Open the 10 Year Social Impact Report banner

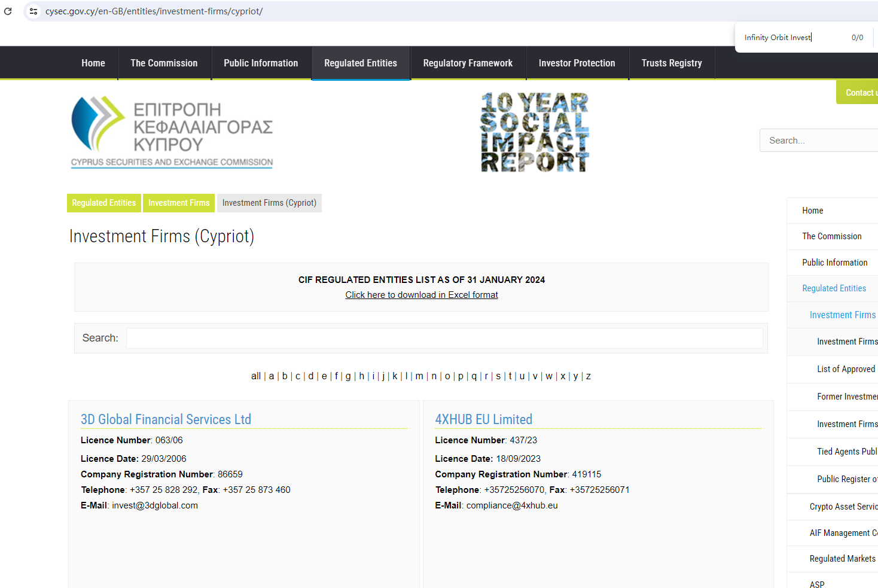point(535,132)
